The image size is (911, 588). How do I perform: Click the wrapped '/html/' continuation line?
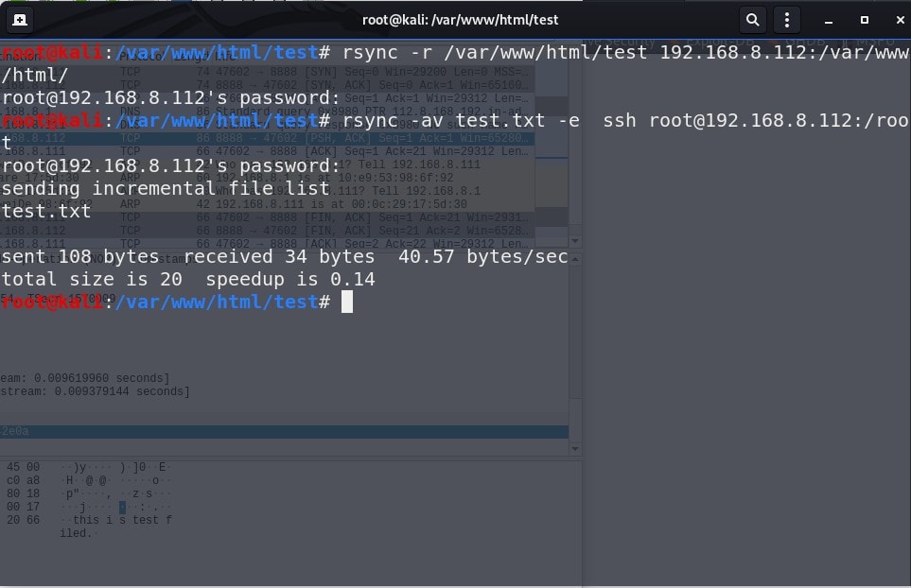[x=35, y=75]
